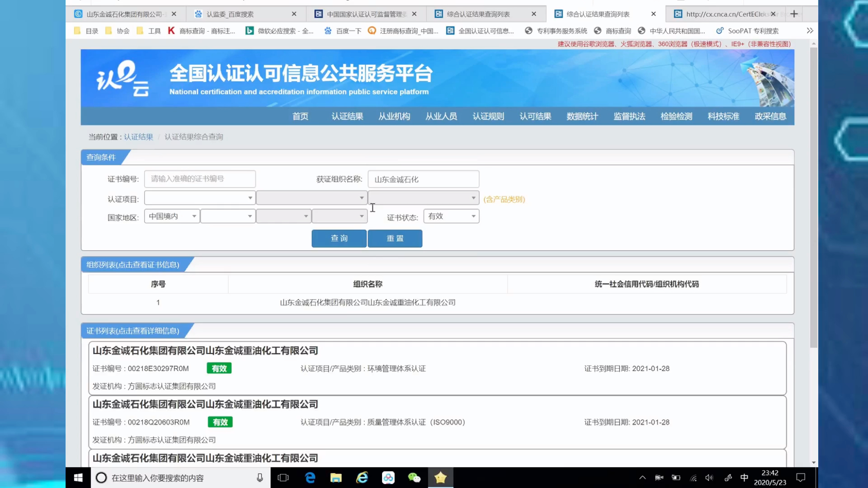Close the 认监委_百度搜索 tab
The height and width of the screenshot is (488, 868).
pos(294,14)
